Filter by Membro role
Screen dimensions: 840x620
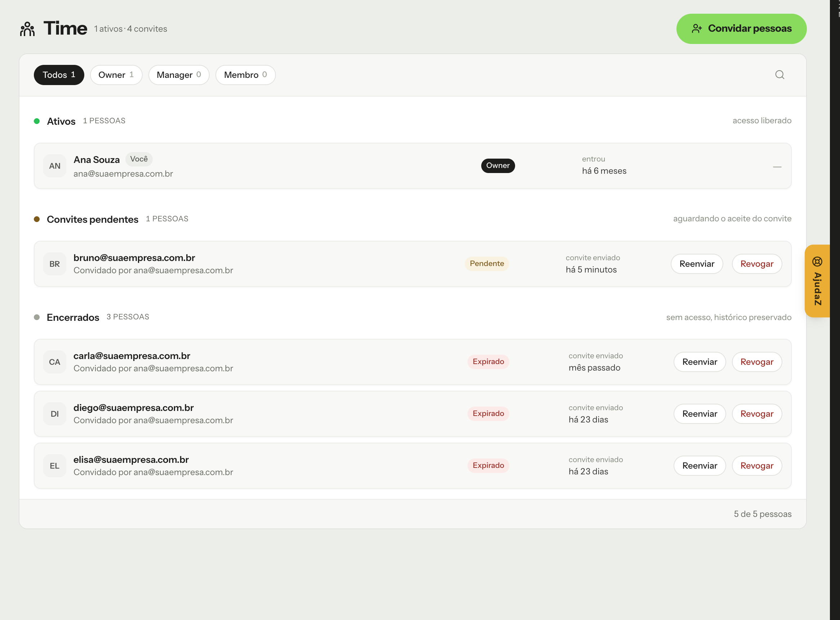point(246,75)
